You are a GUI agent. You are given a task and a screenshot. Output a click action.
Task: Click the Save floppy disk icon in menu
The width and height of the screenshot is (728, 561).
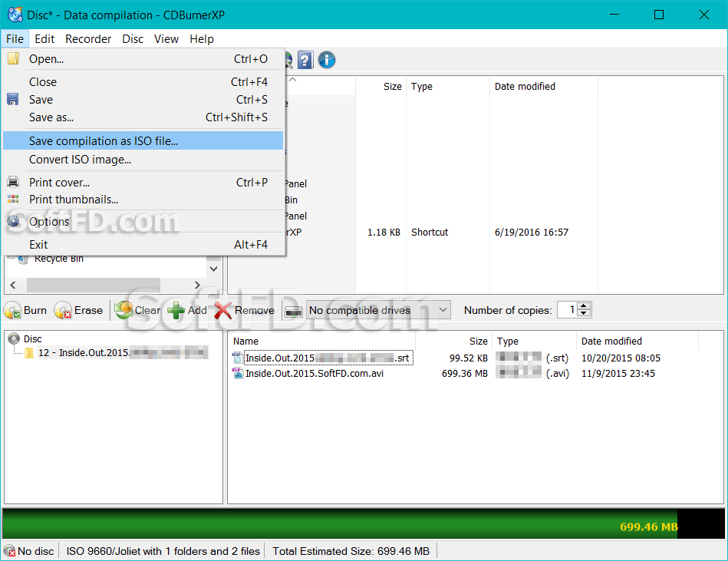pyautogui.click(x=13, y=99)
